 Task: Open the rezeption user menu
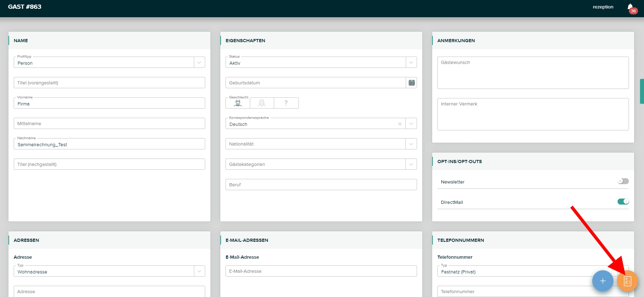pyautogui.click(x=603, y=7)
